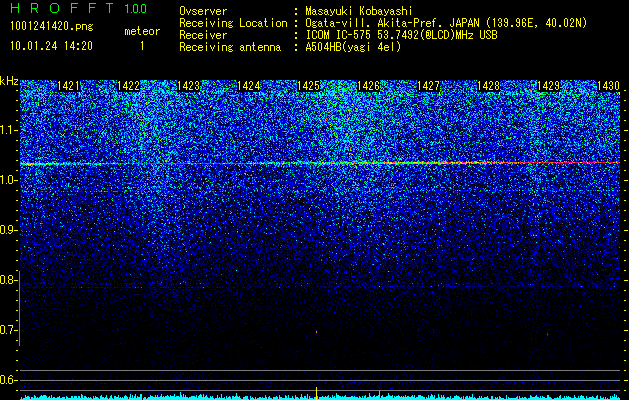Click the 1426 time marker

coord(368,86)
